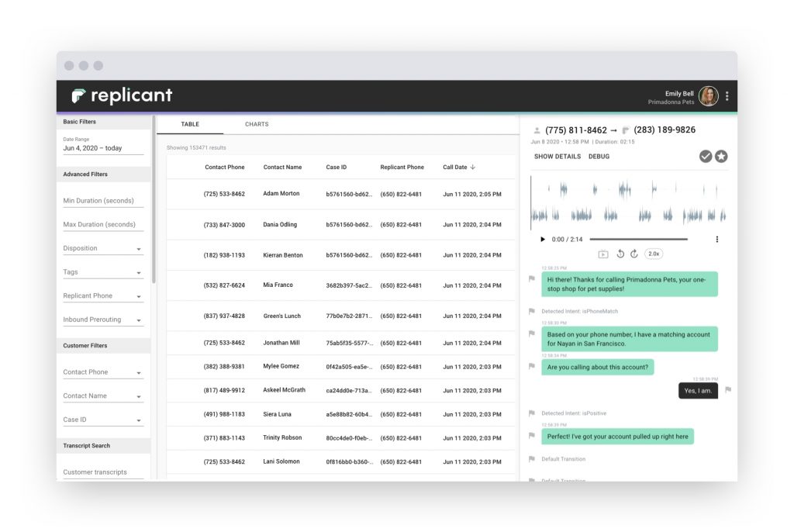Open the Mylee Gomez call row
Viewport: 794px width, 532px height.
coord(341,367)
